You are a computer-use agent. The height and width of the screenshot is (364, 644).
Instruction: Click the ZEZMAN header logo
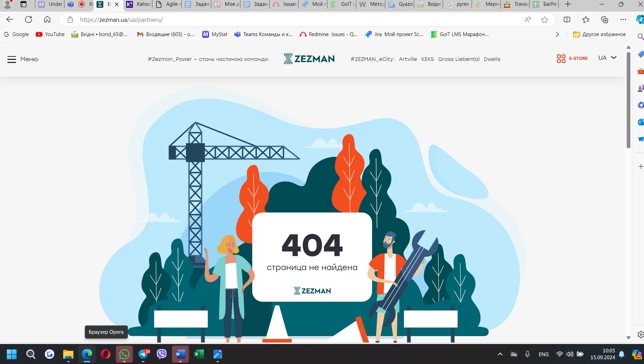309,59
